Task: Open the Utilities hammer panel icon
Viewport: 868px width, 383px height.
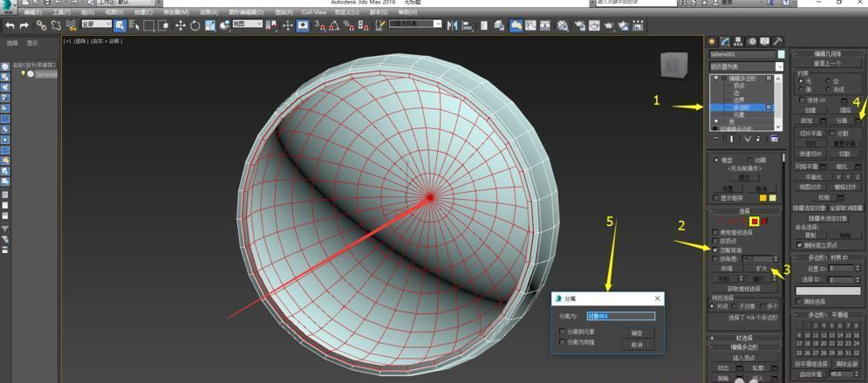Action: (x=777, y=41)
